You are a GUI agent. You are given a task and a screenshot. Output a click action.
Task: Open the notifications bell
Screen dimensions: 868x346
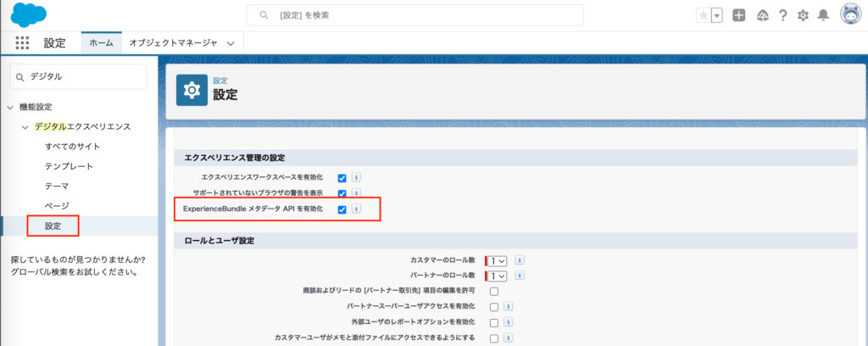(x=822, y=15)
